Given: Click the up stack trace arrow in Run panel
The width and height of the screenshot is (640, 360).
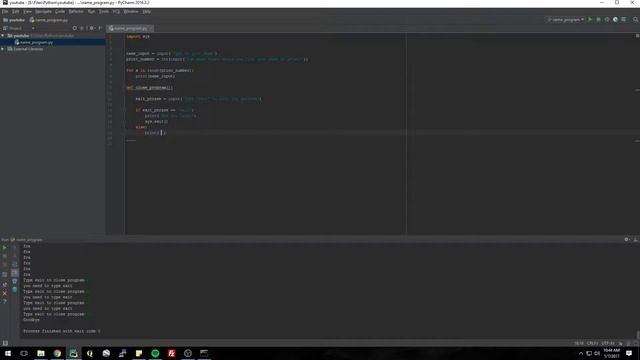Looking at the screenshot, I should click(15, 247).
